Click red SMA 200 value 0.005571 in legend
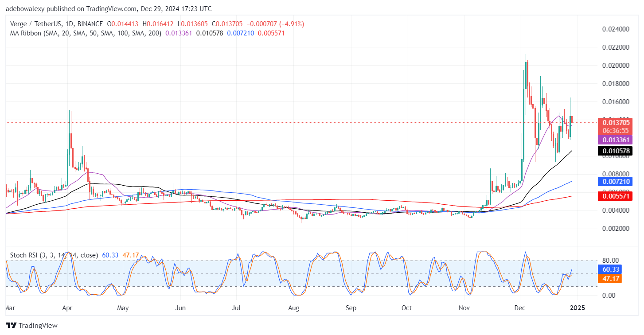 click(271, 33)
